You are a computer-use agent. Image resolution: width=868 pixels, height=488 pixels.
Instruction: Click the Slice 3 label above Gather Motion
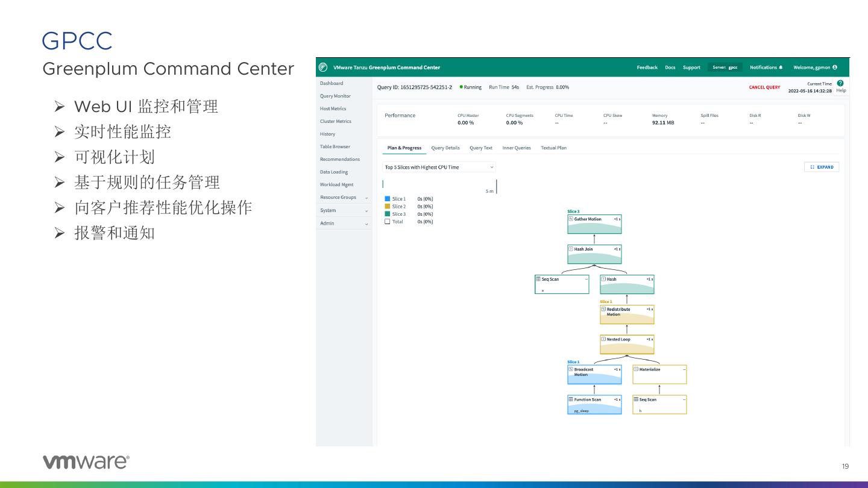tap(573, 211)
